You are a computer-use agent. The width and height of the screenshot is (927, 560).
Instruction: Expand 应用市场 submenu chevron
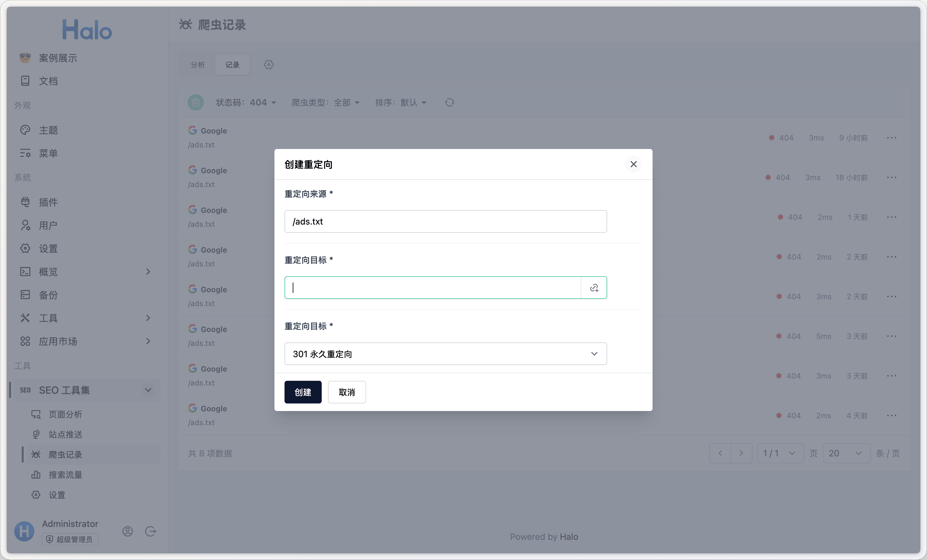(x=148, y=341)
